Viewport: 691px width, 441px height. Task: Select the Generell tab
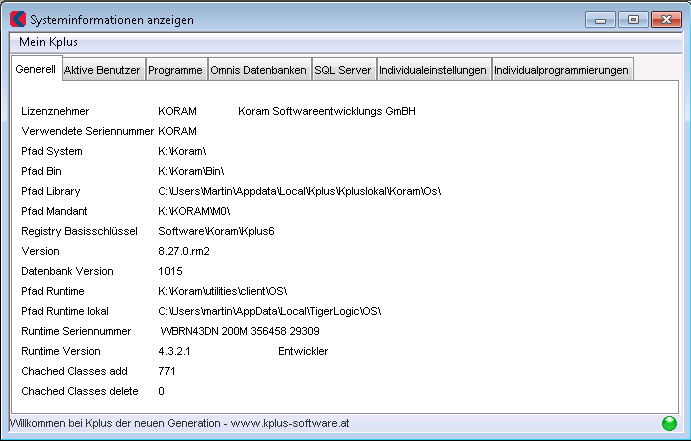pyautogui.click(x=35, y=70)
